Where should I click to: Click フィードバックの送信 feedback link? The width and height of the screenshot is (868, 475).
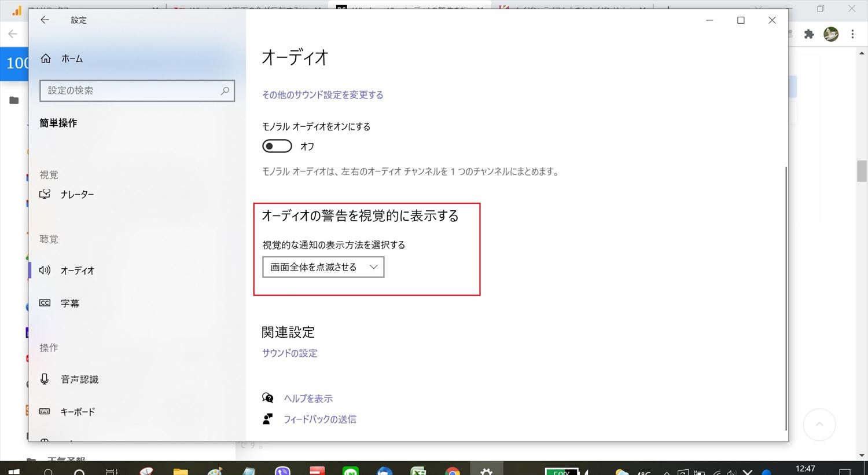click(319, 419)
